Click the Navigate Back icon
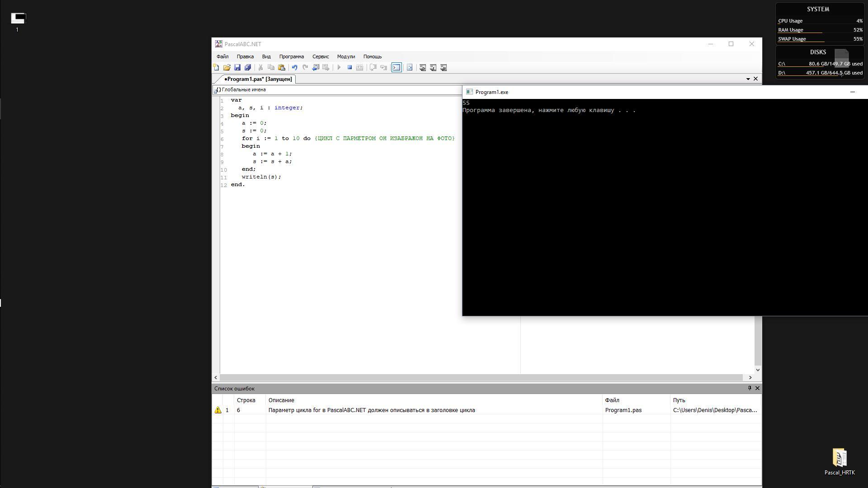 316,68
